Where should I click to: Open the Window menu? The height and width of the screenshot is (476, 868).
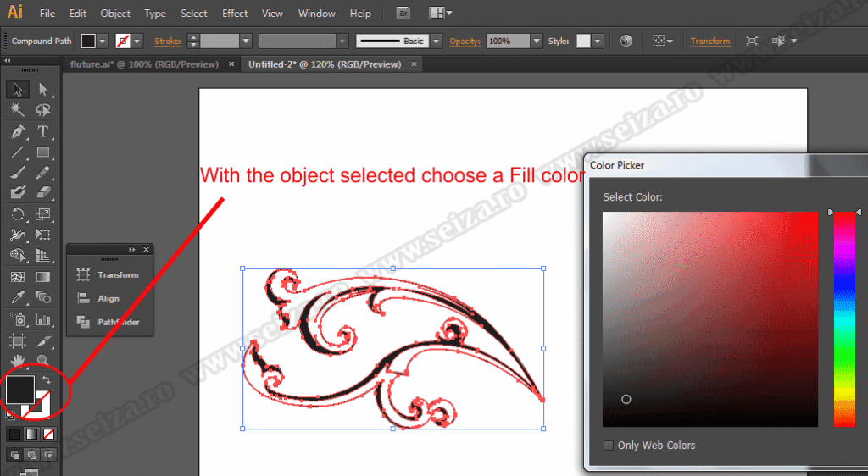click(x=317, y=14)
